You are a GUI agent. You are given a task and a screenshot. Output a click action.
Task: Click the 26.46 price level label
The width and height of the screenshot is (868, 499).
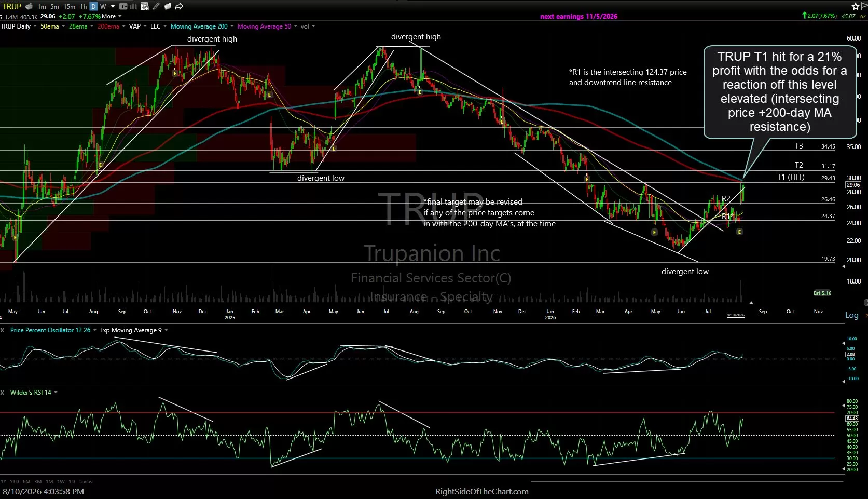point(828,199)
